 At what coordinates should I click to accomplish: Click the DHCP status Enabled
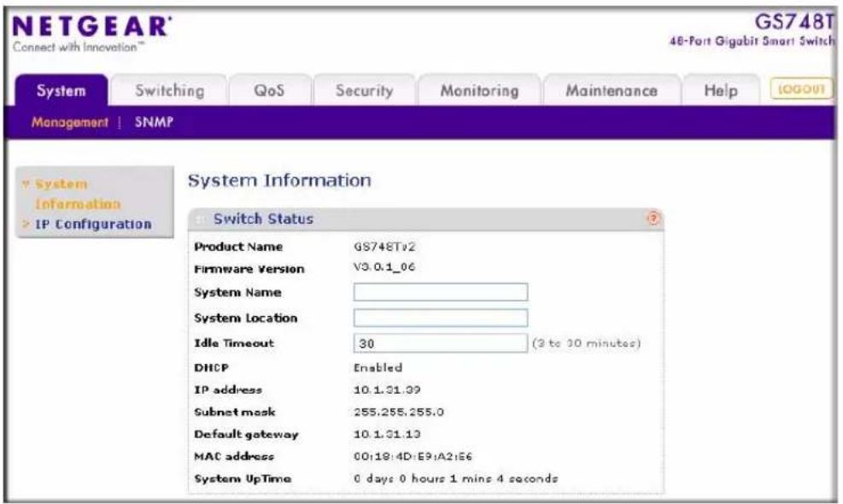point(378,368)
